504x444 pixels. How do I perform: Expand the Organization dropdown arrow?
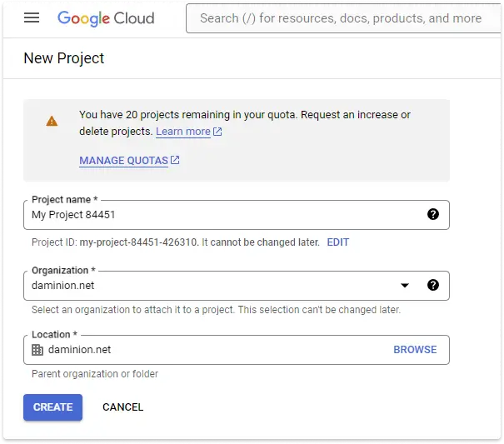coord(405,285)
